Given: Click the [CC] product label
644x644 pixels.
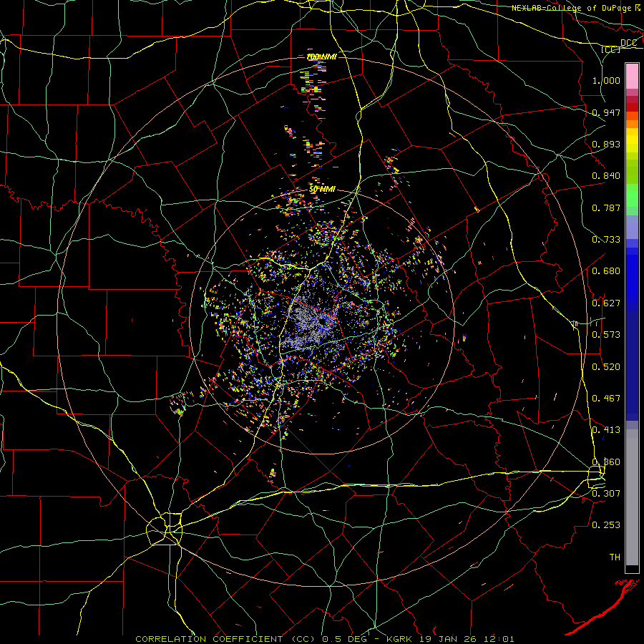Looking at the screenshot, I should pos(611,49).
